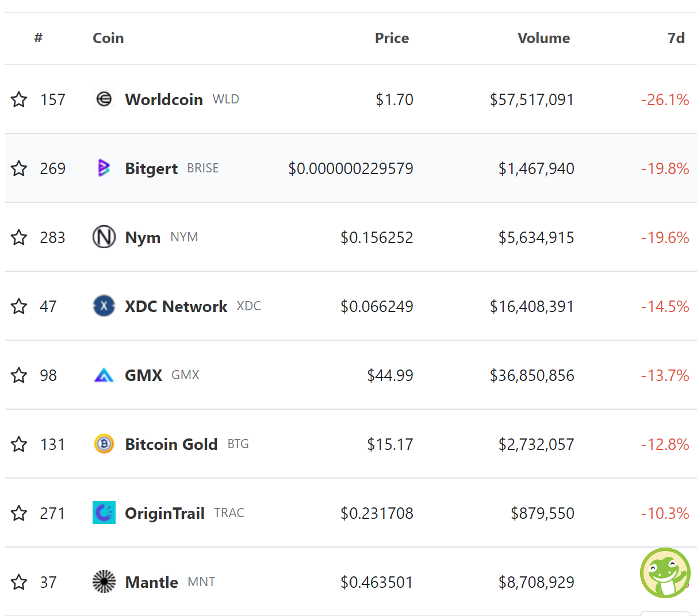Screen dimensions: 697x616
Task: Favorite the Mantle coin row
Action: coord(19,582)
